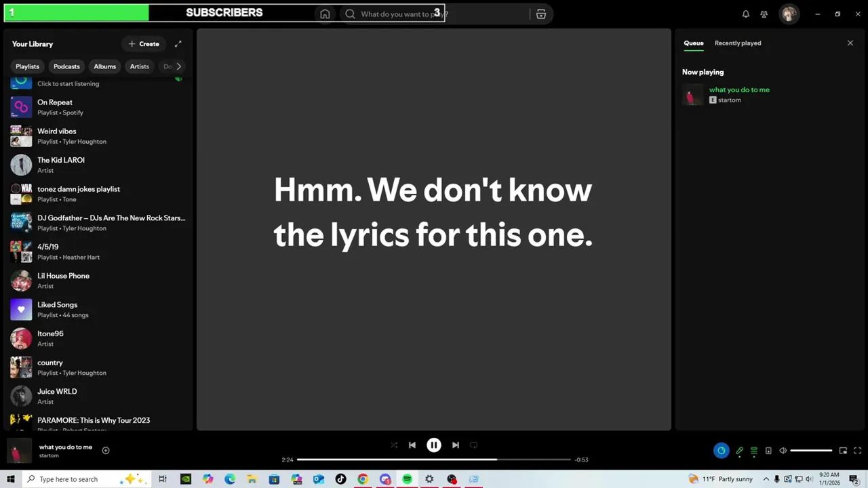The image size is (868, 488).
Task: Show more library filters using the chevron
Action: click(x=179, y=66)
